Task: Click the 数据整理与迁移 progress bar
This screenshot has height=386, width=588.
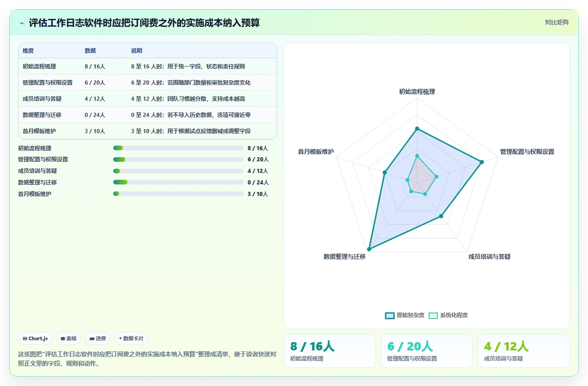Action: point(178,182)
